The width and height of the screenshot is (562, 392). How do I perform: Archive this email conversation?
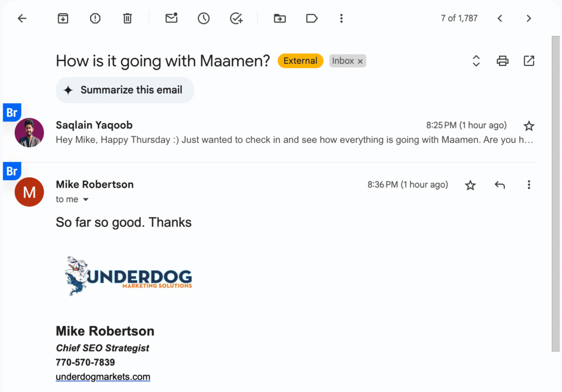coord(63,18)
